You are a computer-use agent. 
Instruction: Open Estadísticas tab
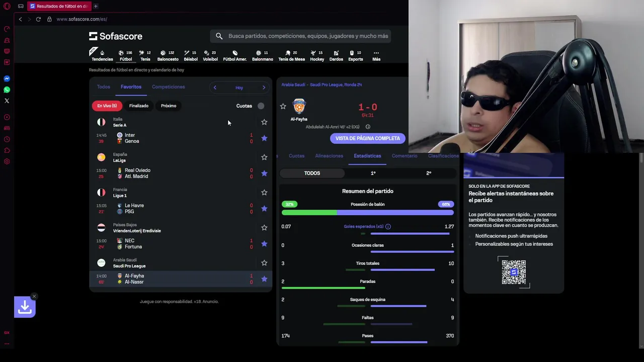[367, 156]
